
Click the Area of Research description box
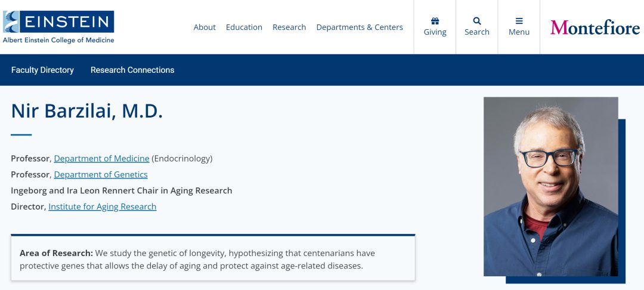[x=213, y=259]
